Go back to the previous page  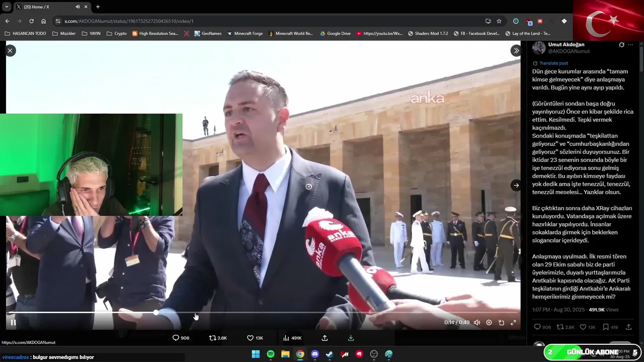click(x=7, y=21)
